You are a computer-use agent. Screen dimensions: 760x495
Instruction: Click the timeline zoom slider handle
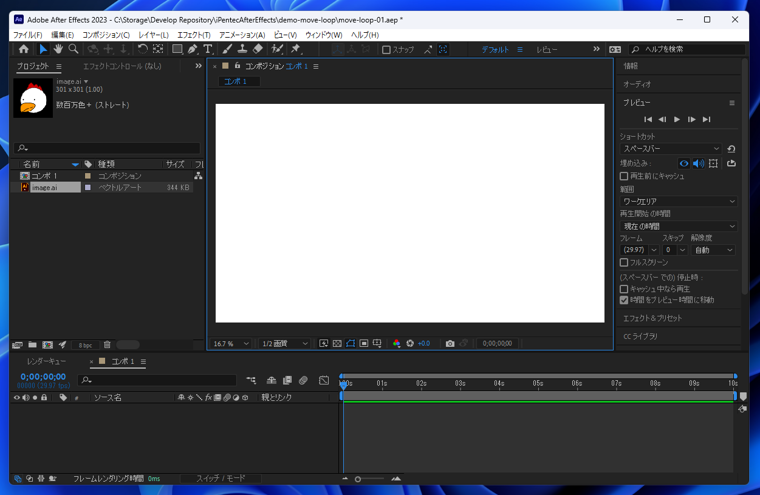(x=358, y=479)
